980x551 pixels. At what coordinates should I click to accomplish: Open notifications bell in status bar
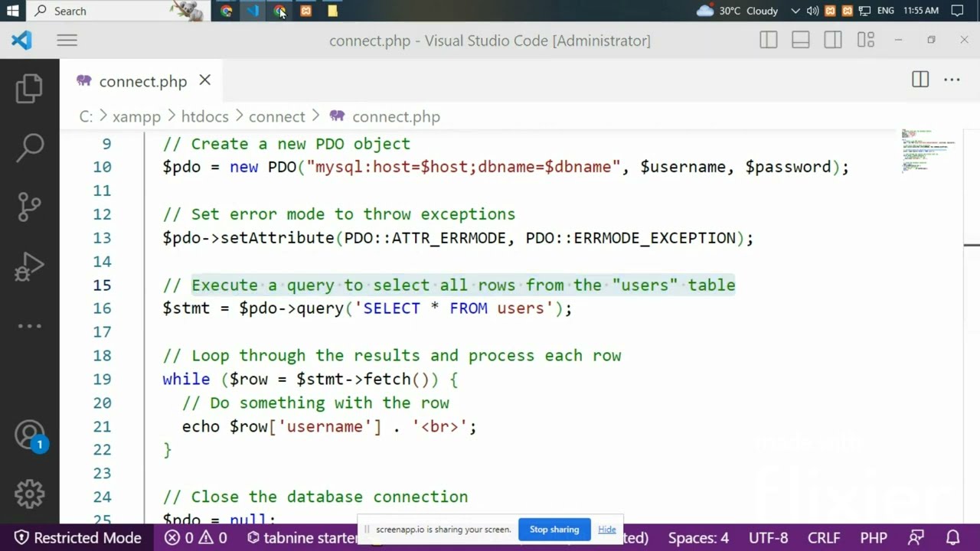tap(953, 537)
